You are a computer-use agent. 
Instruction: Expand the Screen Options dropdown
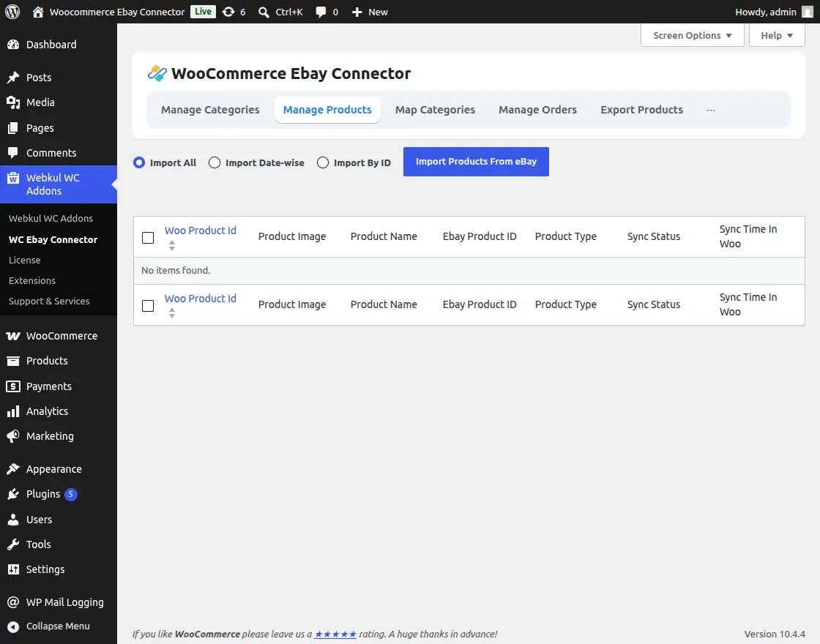[692, 35]
